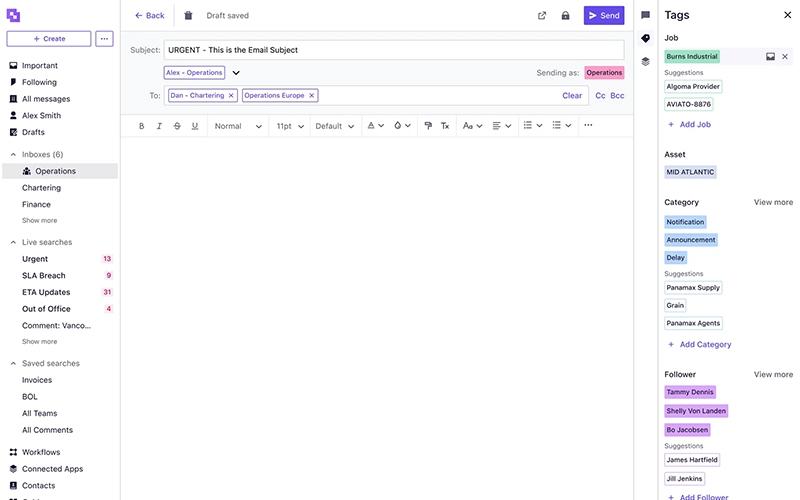Open draft in a new window icon
Screen dimensions: 800x500
tap(542, 16)
